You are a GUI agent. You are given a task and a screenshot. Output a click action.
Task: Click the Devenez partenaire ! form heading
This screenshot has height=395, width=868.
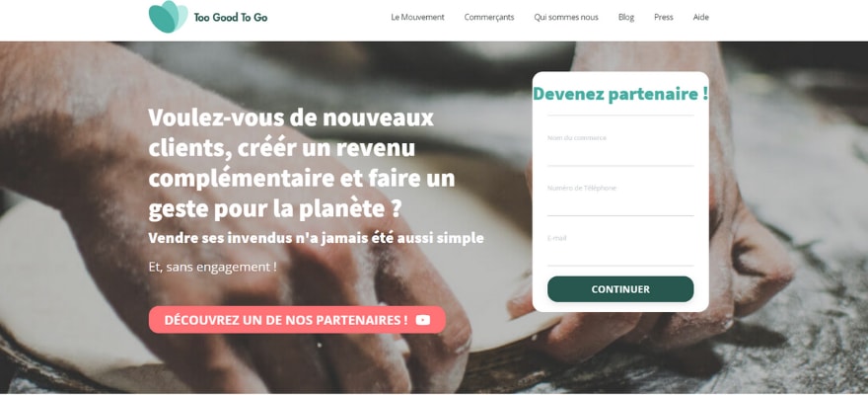tap(620, 94)
